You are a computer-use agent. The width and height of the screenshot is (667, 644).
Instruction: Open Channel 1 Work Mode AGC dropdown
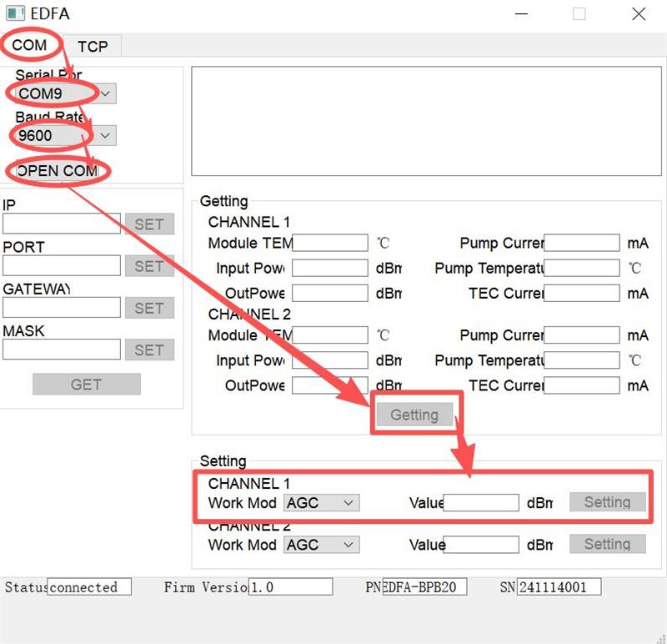click(322, 503)
